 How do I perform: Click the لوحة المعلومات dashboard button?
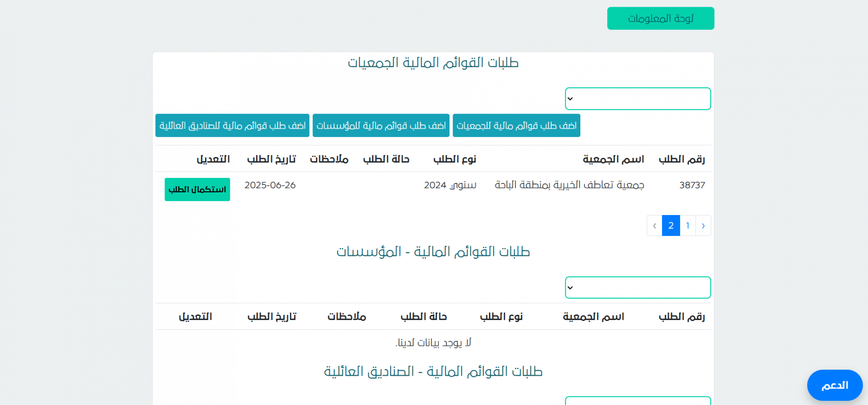click(660, 18)
